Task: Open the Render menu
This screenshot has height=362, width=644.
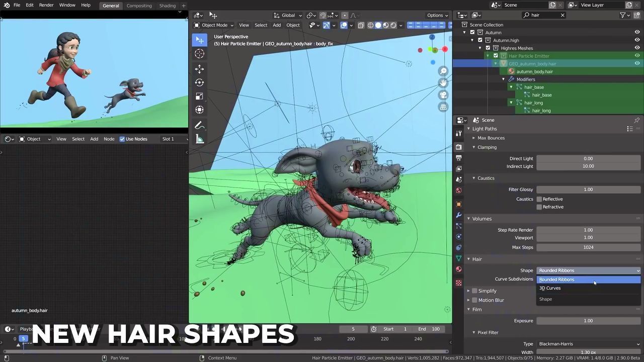Action: point(46,5)
